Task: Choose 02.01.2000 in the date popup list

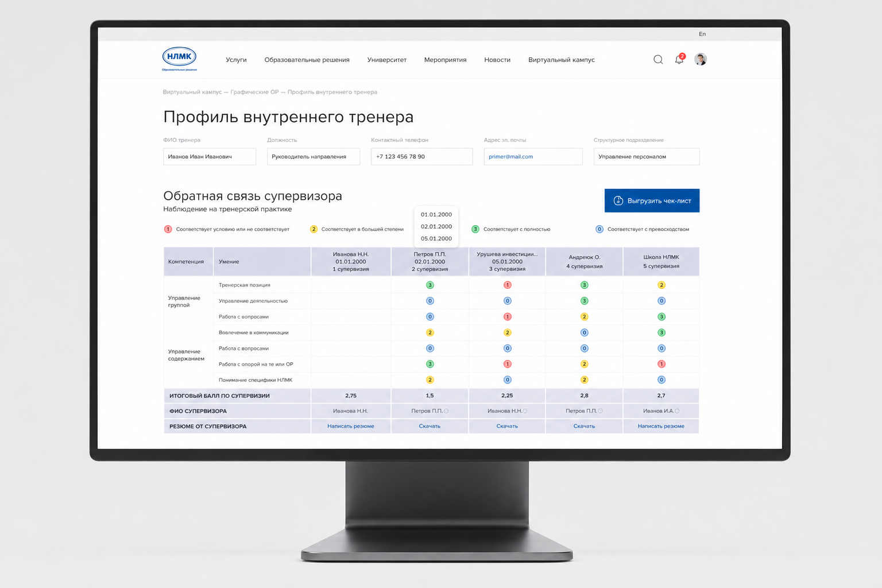Action: click(x=436, y=227)
